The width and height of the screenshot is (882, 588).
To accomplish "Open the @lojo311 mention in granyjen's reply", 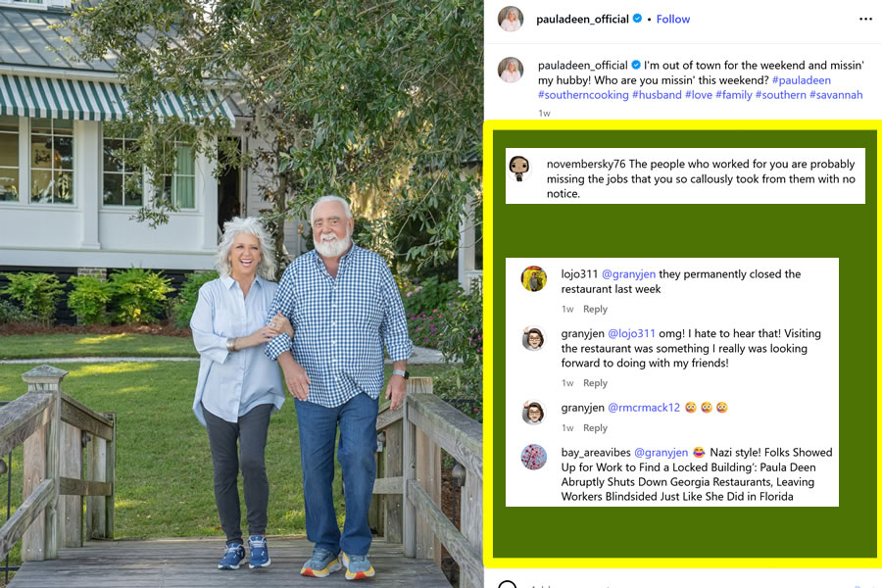I will pos(632,333).
